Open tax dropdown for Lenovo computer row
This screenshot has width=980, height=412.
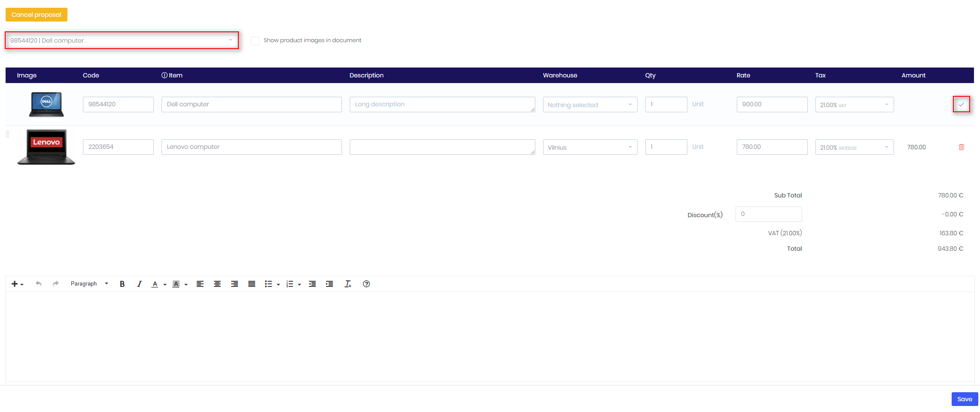[x=855, y=147]
